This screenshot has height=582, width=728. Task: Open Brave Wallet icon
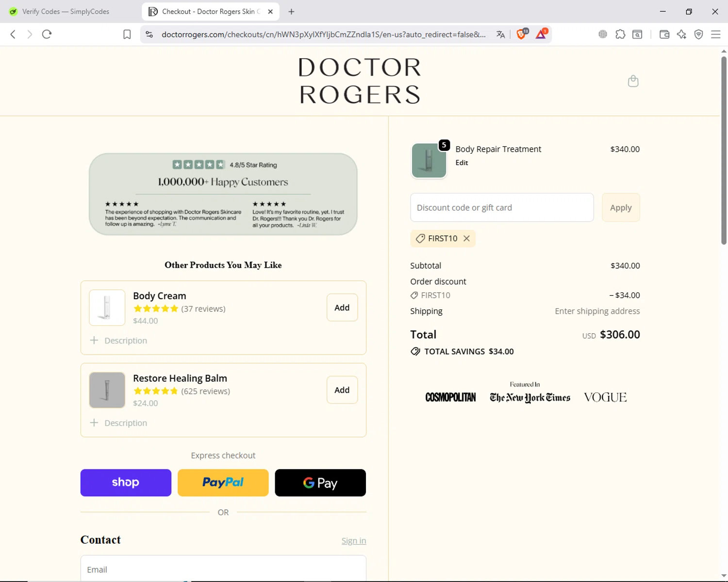click(664, 34)
